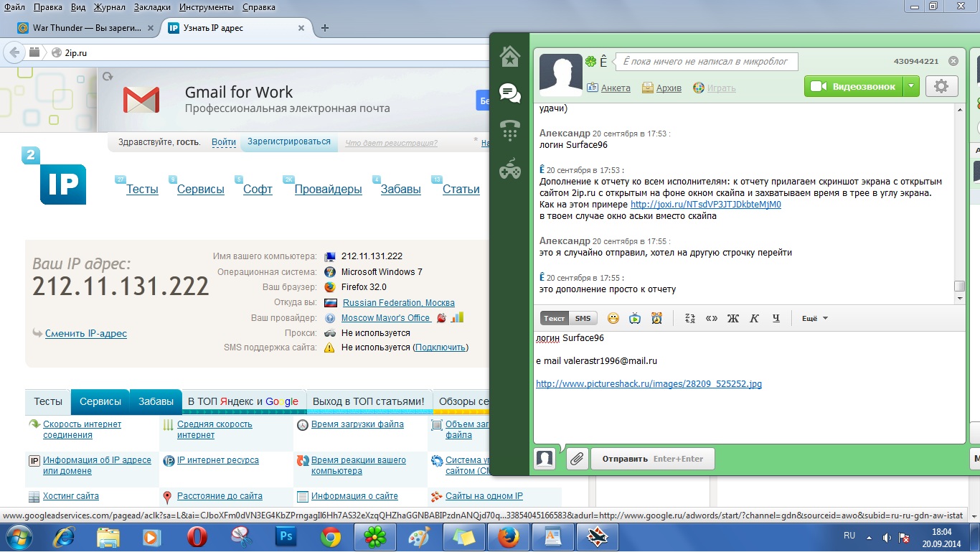Open chat settings gear button
The image size is (980, 560).
941,86
